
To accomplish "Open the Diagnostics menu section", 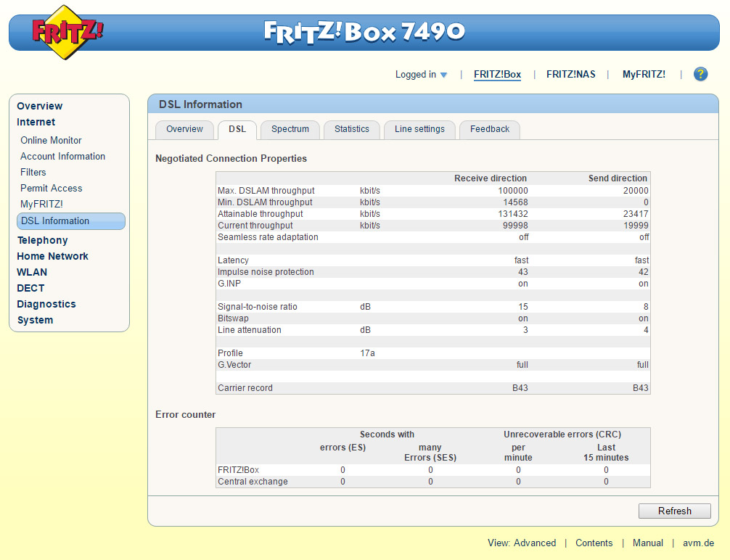I will [x=46, y=304].
